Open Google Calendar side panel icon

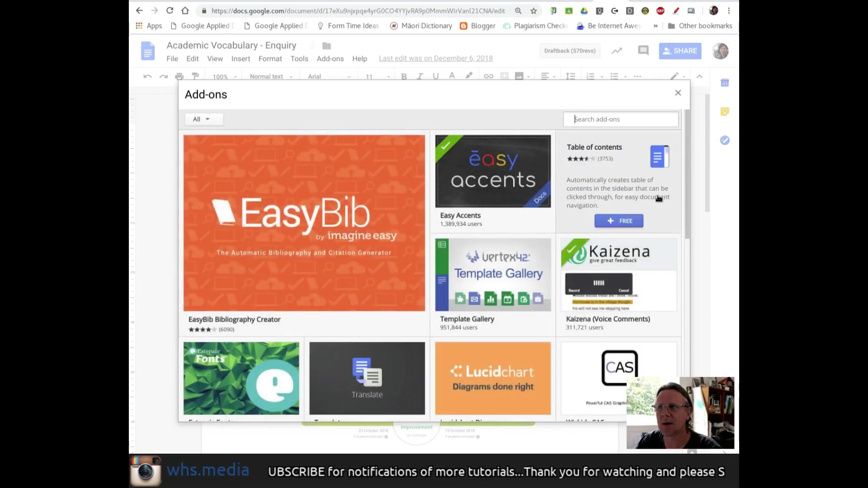click(x=725, y=83)
